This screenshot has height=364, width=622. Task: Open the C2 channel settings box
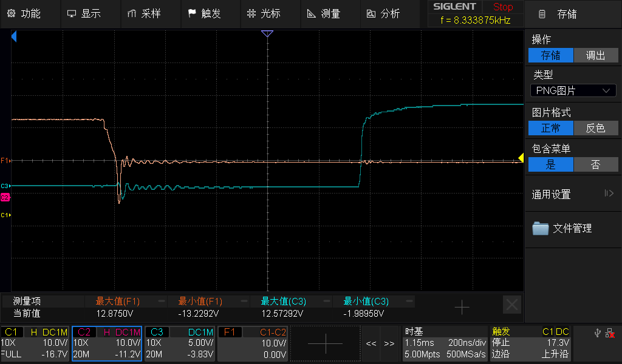click(107, 343)
